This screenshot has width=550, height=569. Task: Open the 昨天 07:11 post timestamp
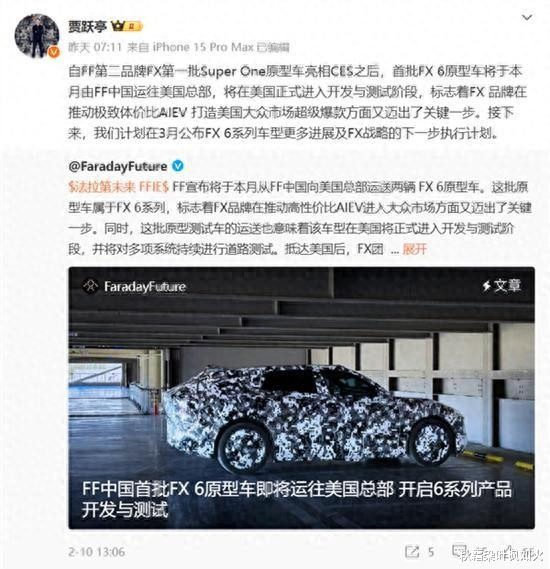[95, 47]
